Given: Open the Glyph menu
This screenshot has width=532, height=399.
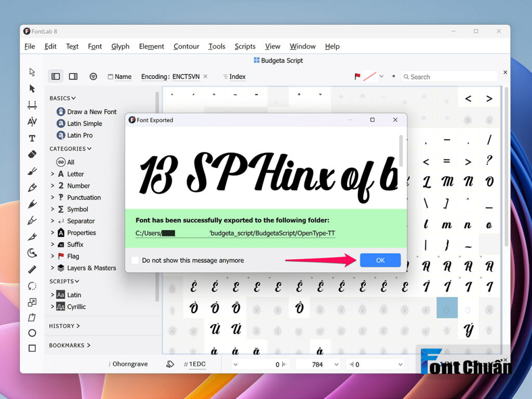Looking at the screenshot, I should 121,46.
